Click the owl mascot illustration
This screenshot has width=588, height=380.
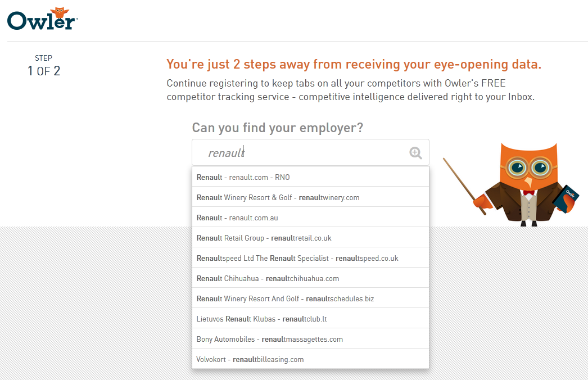click(x=512, y=184)
